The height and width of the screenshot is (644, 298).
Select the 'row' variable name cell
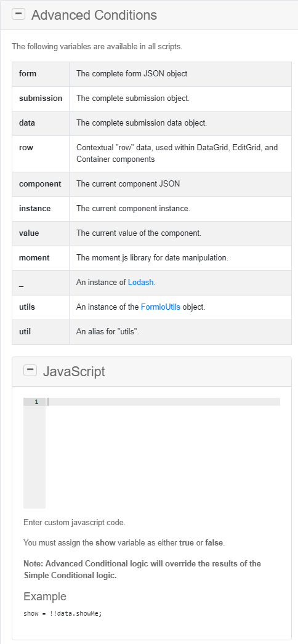[x=41, y=153]
